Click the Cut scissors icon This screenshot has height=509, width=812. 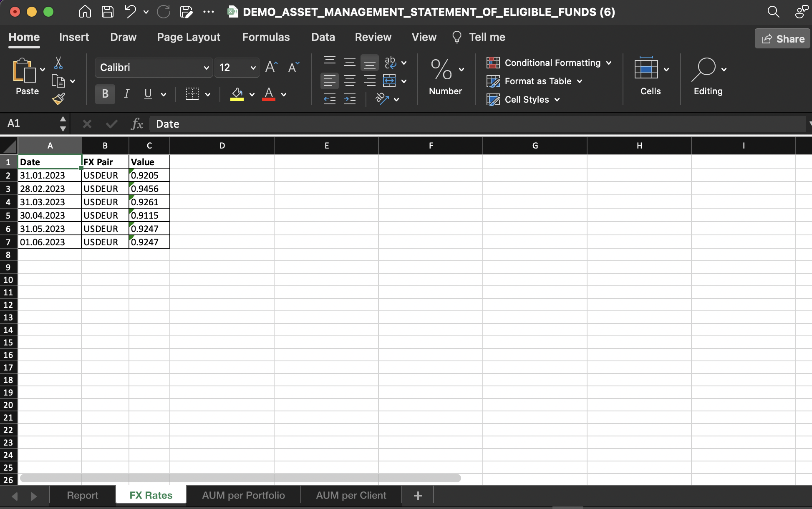[58, 63]
